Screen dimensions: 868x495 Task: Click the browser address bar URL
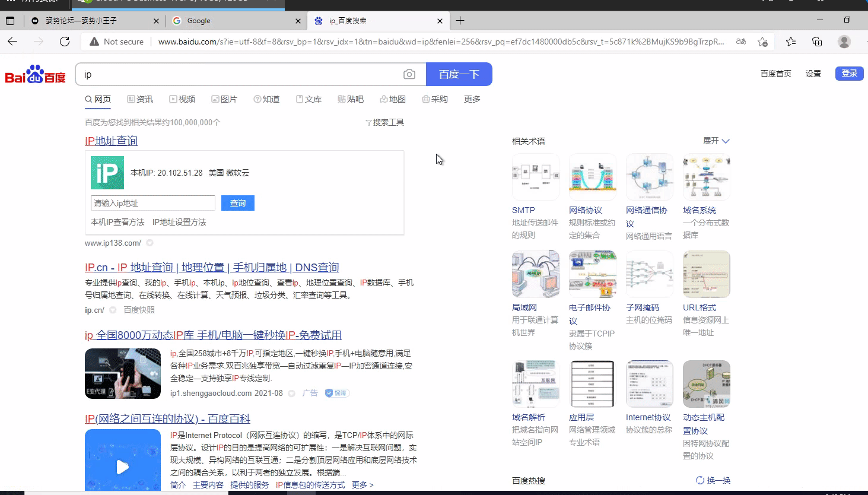tap(441, 42)
